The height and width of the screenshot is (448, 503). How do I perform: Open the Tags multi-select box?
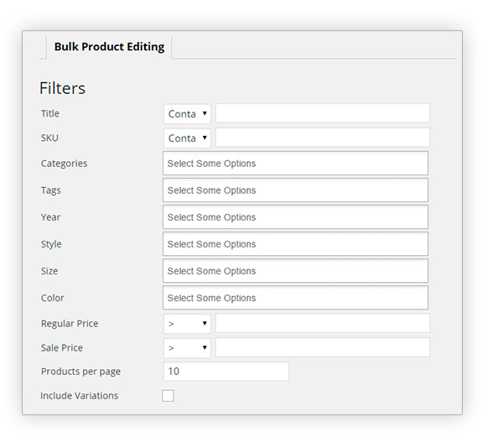[295, 190]
